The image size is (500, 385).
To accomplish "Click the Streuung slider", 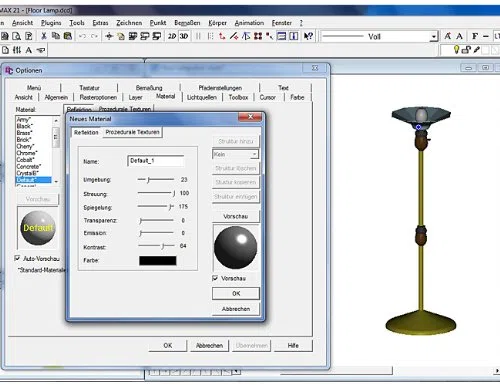I will [156, 193].
